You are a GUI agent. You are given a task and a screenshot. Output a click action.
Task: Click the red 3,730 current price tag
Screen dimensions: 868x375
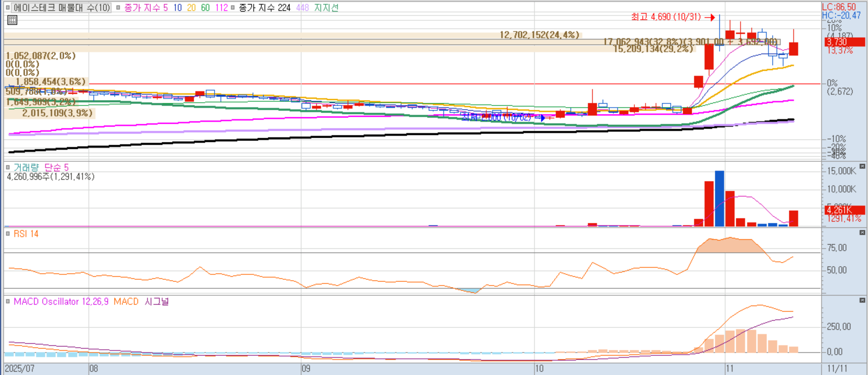point(845,42)
